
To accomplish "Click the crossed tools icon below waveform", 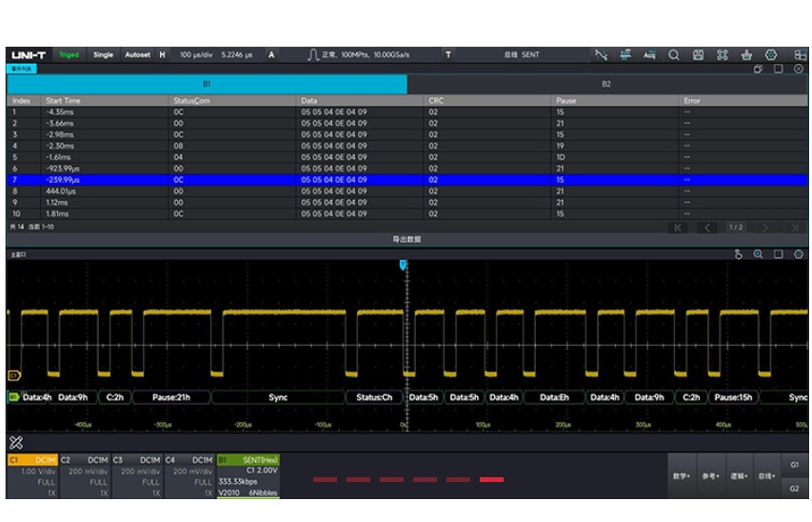I will pos(16,442).
